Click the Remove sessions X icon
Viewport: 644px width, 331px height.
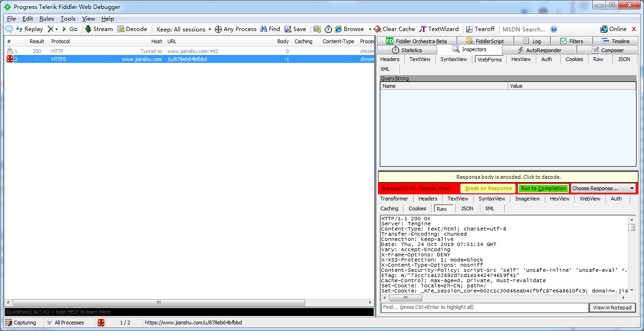point(50,29)
